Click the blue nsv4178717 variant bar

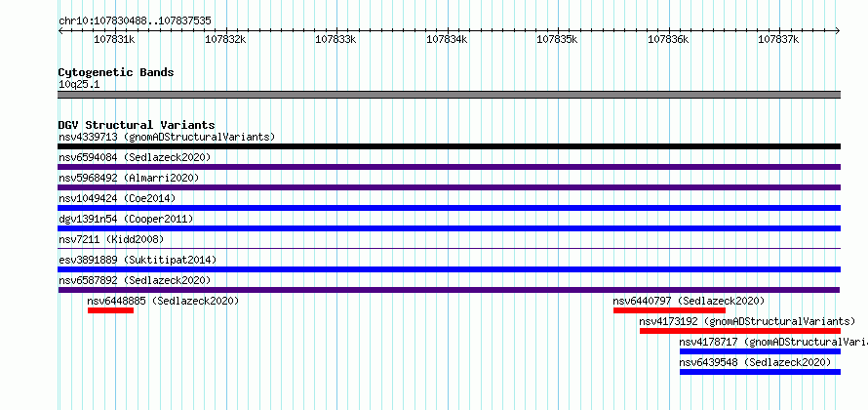point(760,351)
